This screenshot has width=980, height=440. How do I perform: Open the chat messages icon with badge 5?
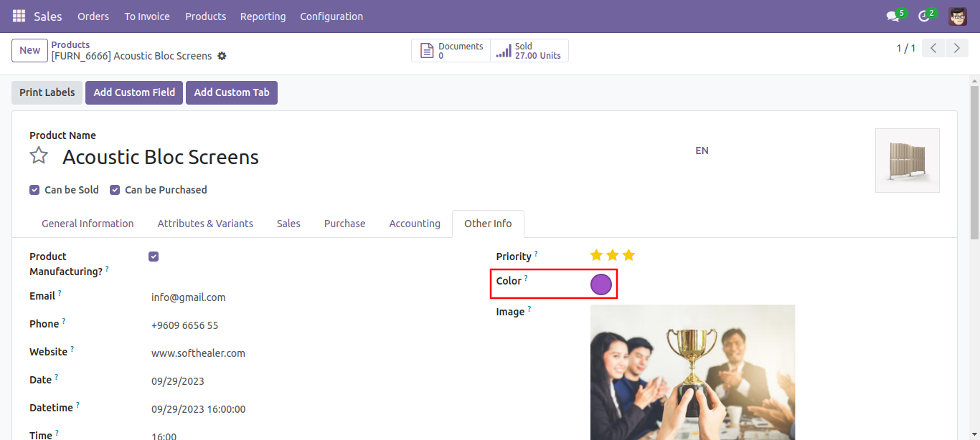(892, 16)
